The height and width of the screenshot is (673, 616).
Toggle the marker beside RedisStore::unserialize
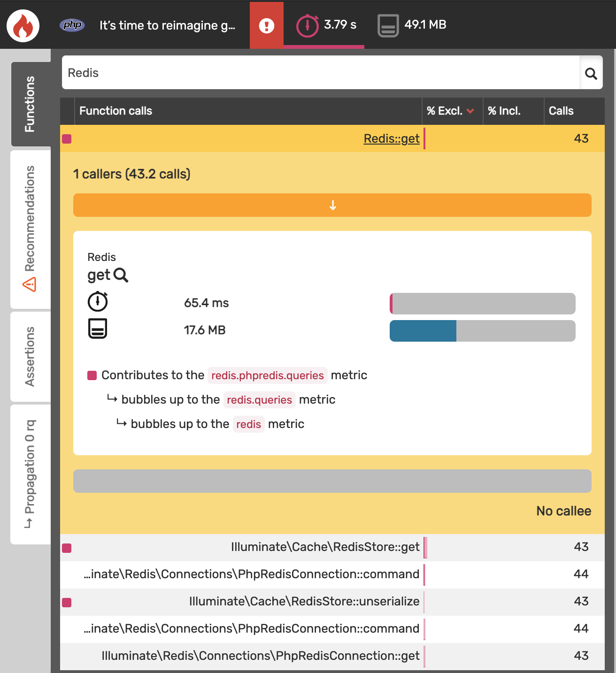pyautogui.click(x=66, y=601)
